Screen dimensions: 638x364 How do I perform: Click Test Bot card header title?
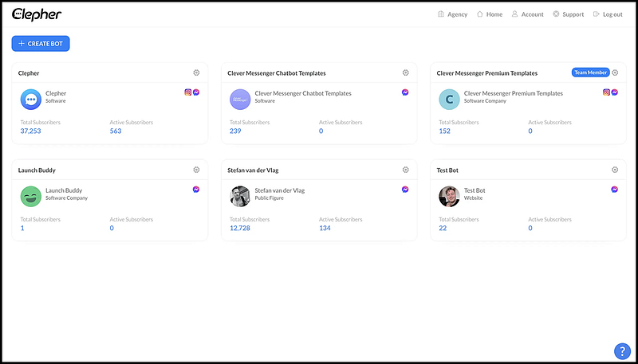[x=447, y=170]
